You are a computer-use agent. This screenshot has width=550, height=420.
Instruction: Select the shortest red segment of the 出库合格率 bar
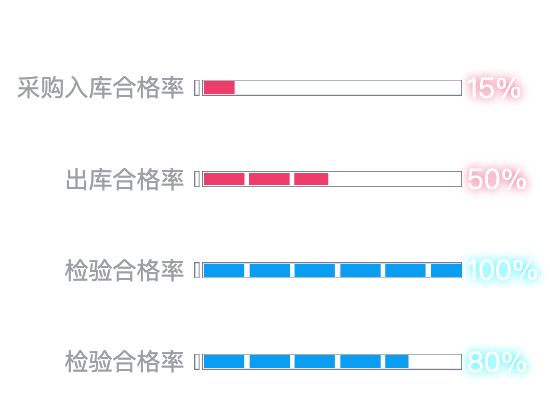tap(311, 179)
